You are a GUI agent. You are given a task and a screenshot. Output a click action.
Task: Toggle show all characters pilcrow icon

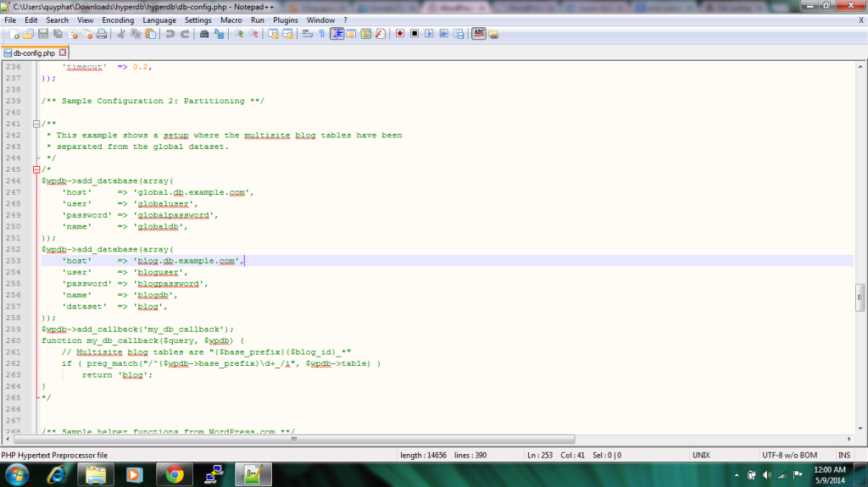point(321,35)
